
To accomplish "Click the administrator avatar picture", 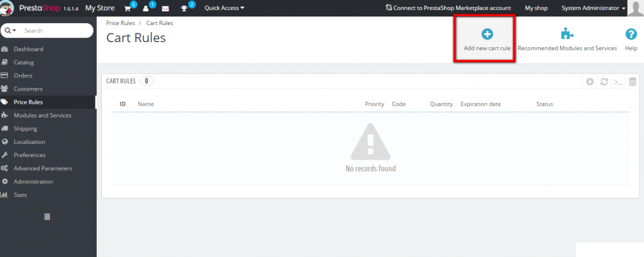I will point(636,8).
